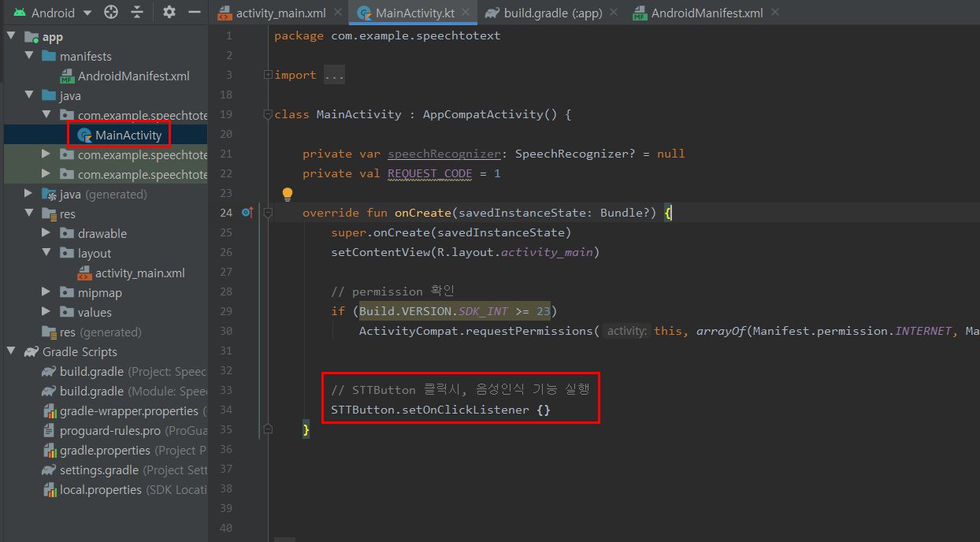Collapse the layout folder
The height and width of the screenshot is (542, 980).
pyautogui.click(x=47, y=254)
